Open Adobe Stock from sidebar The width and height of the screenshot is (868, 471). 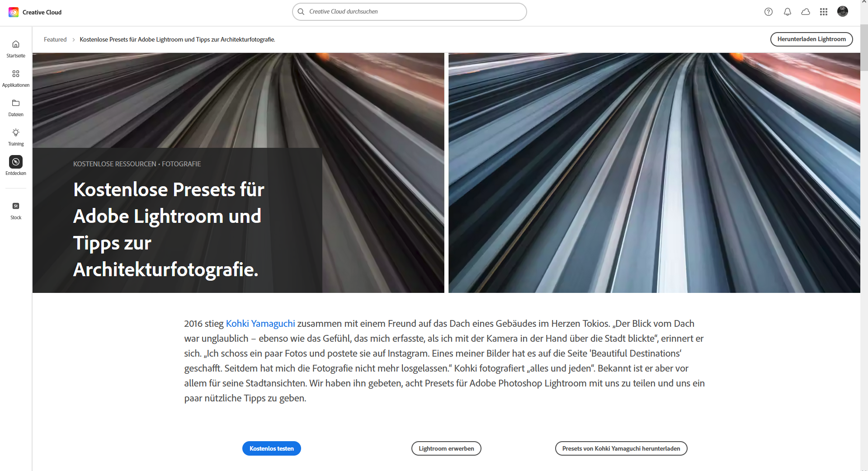(x=16, y=206)
